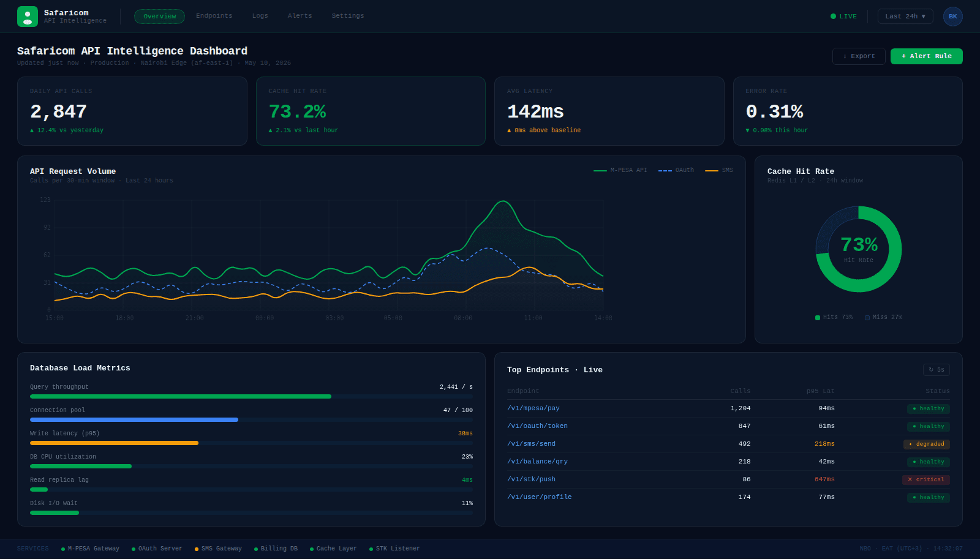Go to the Logs tab
The image size is (980, 559).
tap(260, 16)
